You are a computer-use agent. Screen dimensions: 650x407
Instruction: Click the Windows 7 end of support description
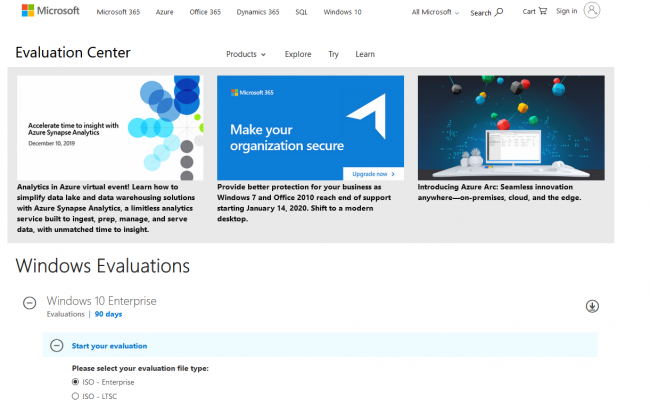[304, 203]
